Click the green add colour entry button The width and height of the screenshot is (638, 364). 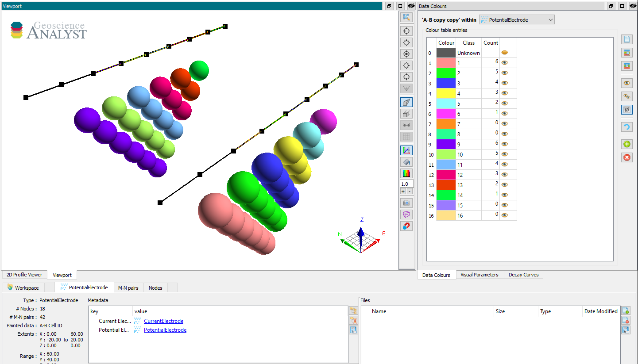pos(626,144)
